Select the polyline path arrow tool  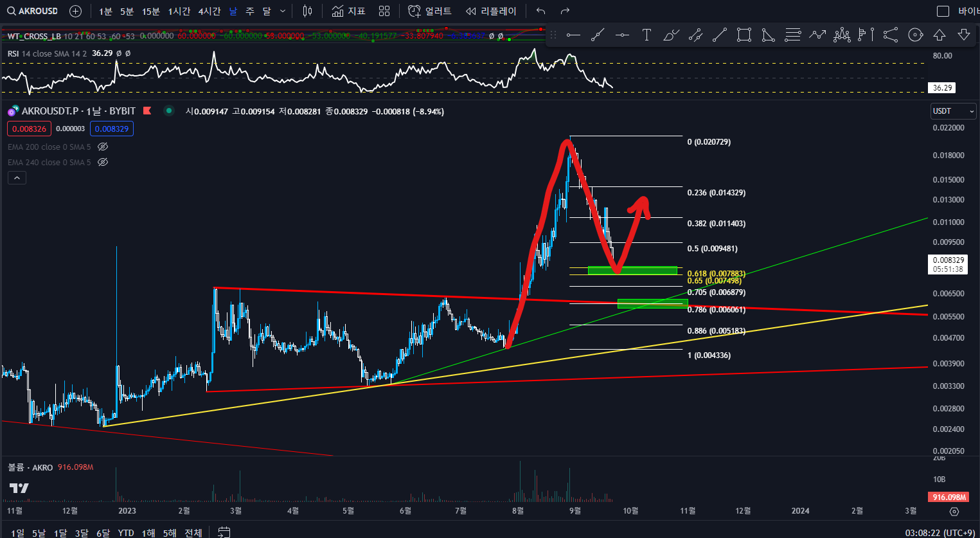[817, 35]
